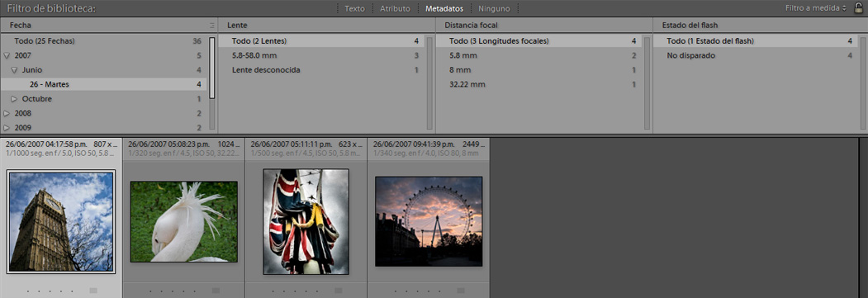
Task: Select Todo (25 Fechas) row
Action: coord(103,41)
